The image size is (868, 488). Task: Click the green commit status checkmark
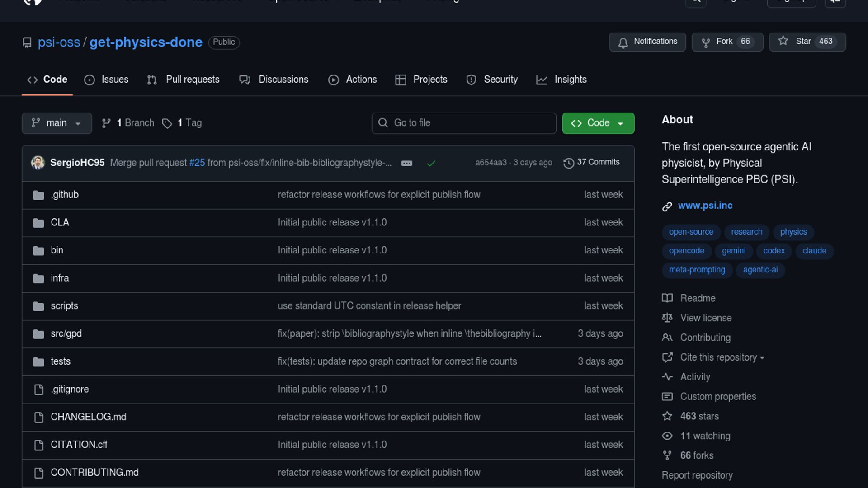(x=431, y=163)
